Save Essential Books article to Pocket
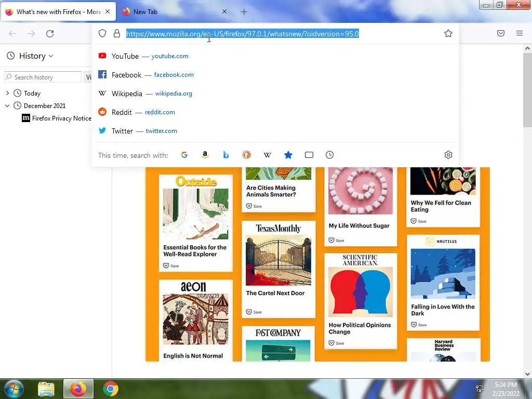The image size is (532, 399). point(171,265)
